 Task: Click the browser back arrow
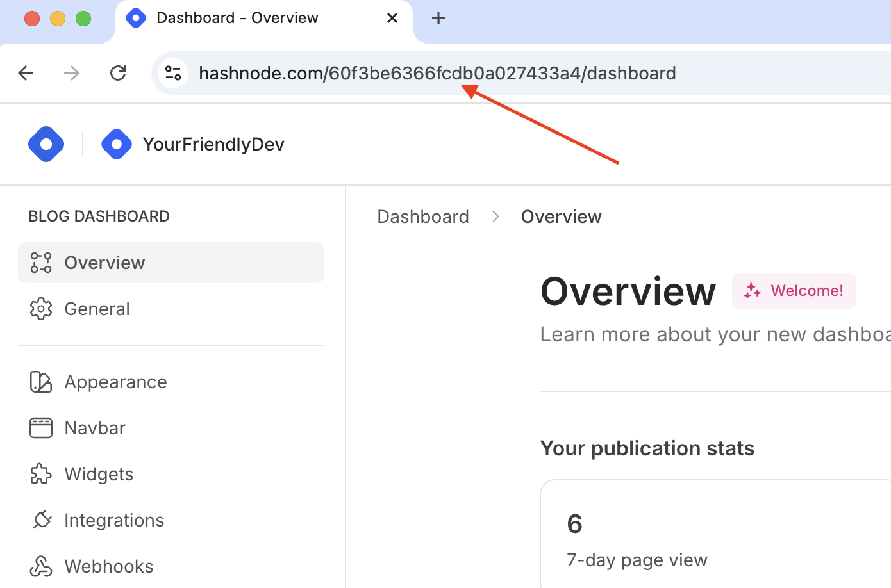(x=26, y=73)
